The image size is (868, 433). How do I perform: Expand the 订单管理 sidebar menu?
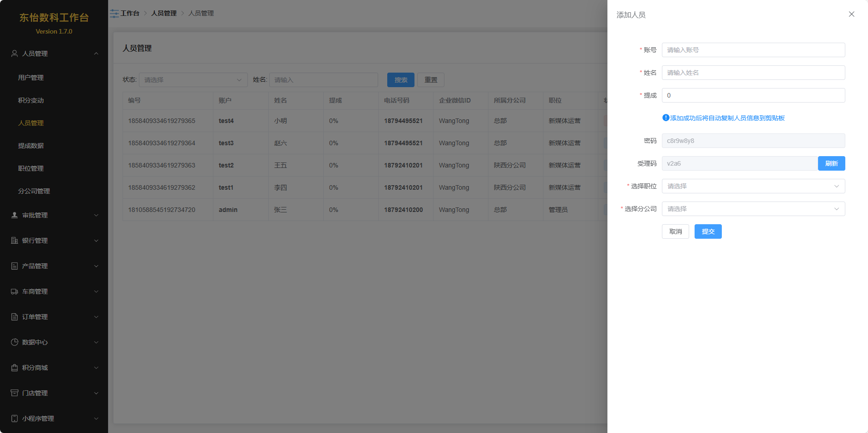click(x=54, y=317)
